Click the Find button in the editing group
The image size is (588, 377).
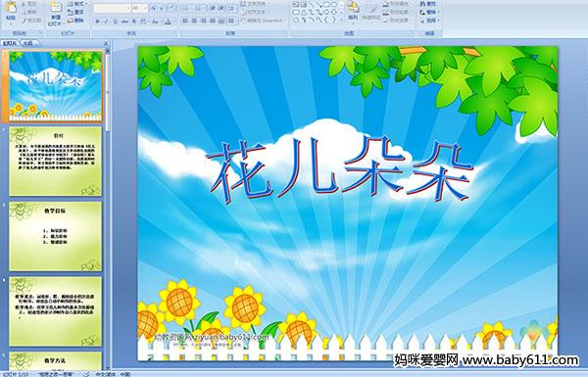(x=428, y=4)
